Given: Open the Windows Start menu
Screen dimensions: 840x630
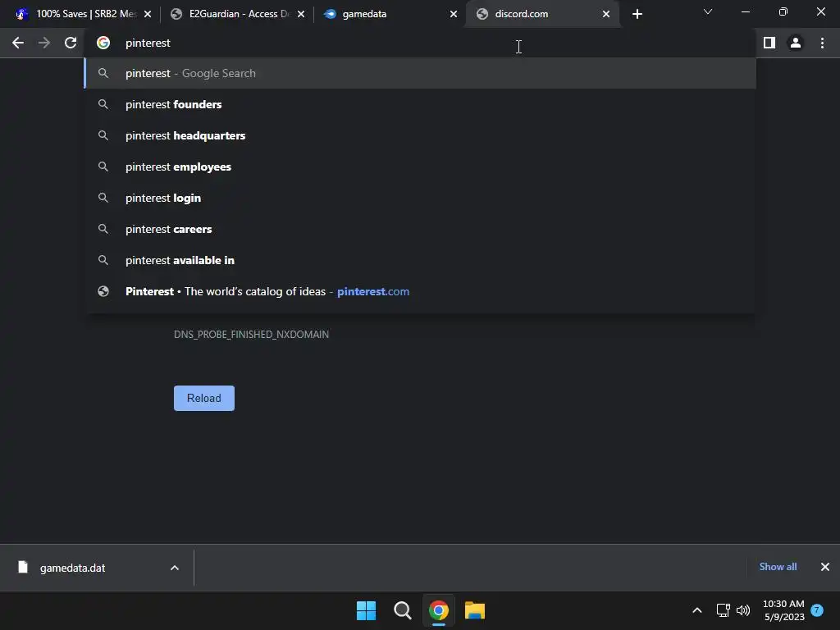Looking at the screenshot, I should pyautogui.click(x=367, y=610).
